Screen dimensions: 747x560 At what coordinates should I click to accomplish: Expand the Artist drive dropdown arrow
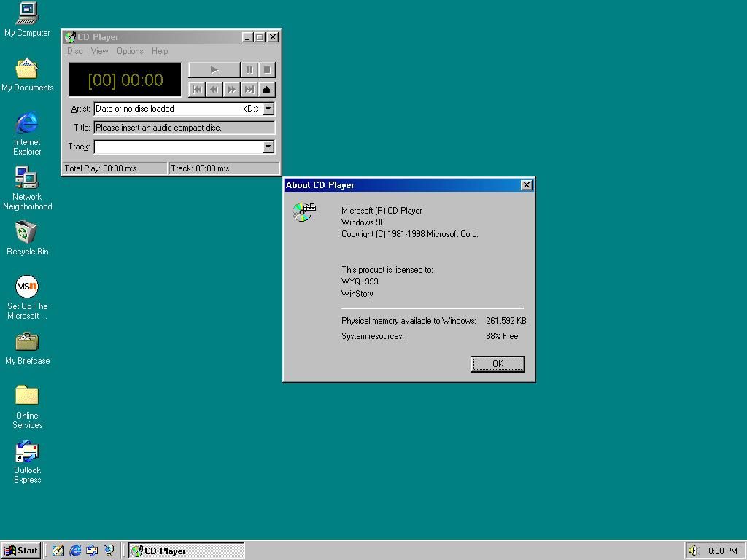(x=268, y=109)
